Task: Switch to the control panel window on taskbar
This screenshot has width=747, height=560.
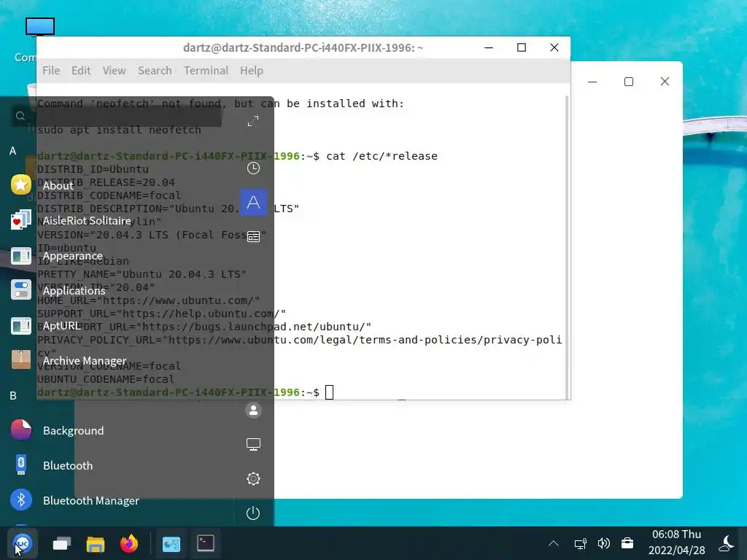Action: pos(171,543)
